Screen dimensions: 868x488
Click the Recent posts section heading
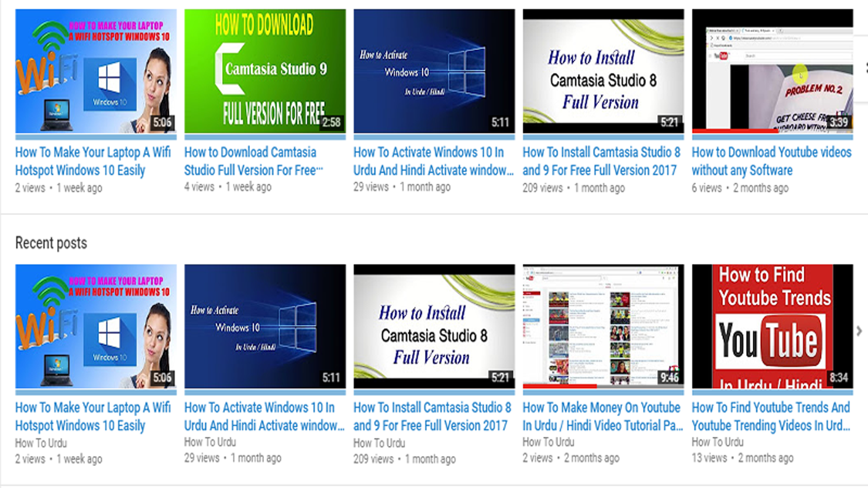pyautogui.click(x=51, y=243)
